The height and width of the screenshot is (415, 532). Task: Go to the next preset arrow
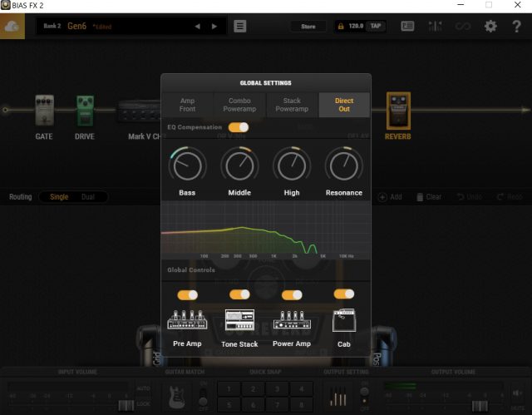coord(214,27)
